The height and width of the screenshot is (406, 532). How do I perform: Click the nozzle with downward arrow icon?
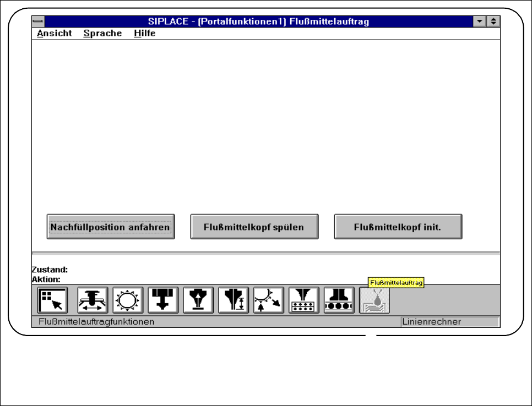(163, 300)
